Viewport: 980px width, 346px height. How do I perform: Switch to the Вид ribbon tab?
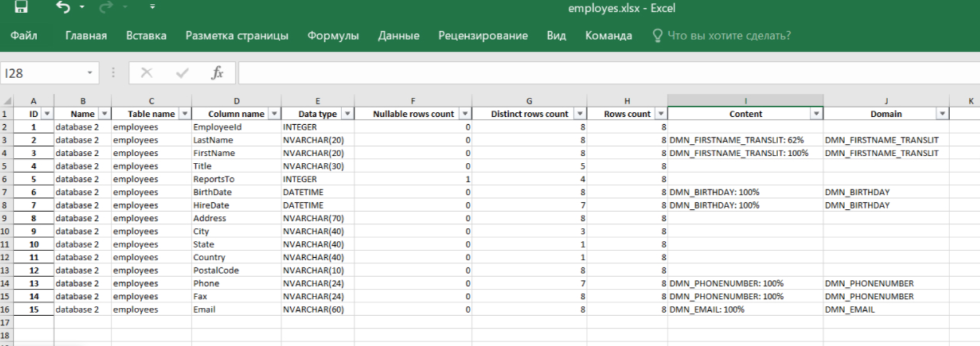click(x=556, y=36)
